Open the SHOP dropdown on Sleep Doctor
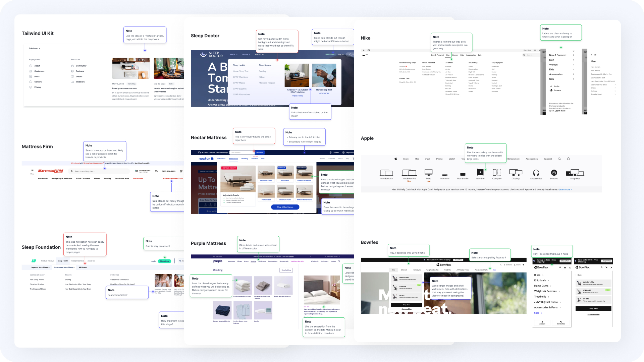This screenshot has height=362, width=644. point(234,55)
